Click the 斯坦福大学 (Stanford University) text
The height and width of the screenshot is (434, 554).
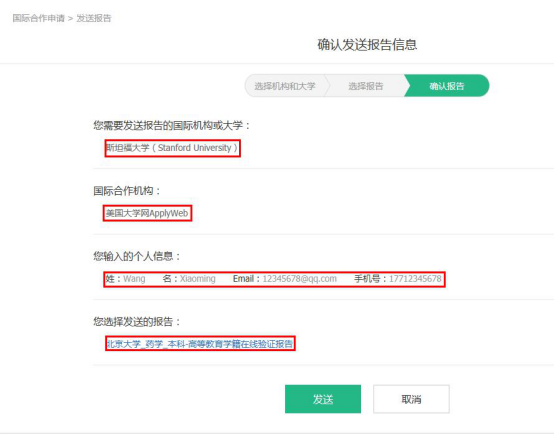pos(172,148)
